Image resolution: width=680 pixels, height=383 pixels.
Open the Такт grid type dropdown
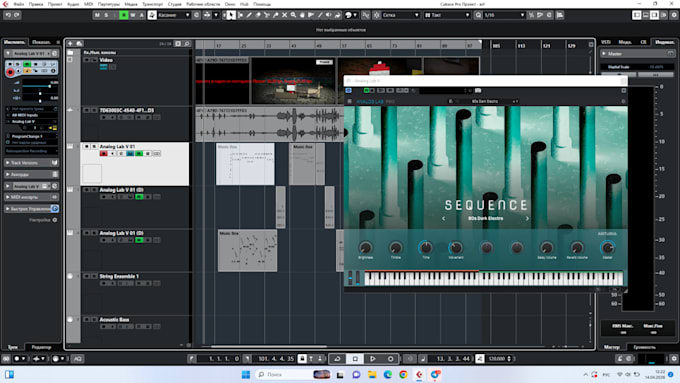point(447,15)
